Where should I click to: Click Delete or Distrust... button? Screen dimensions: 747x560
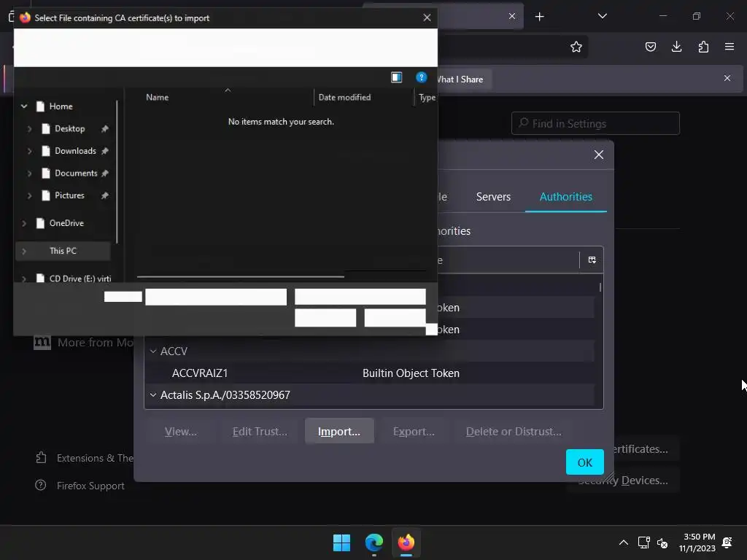point(514,431)
